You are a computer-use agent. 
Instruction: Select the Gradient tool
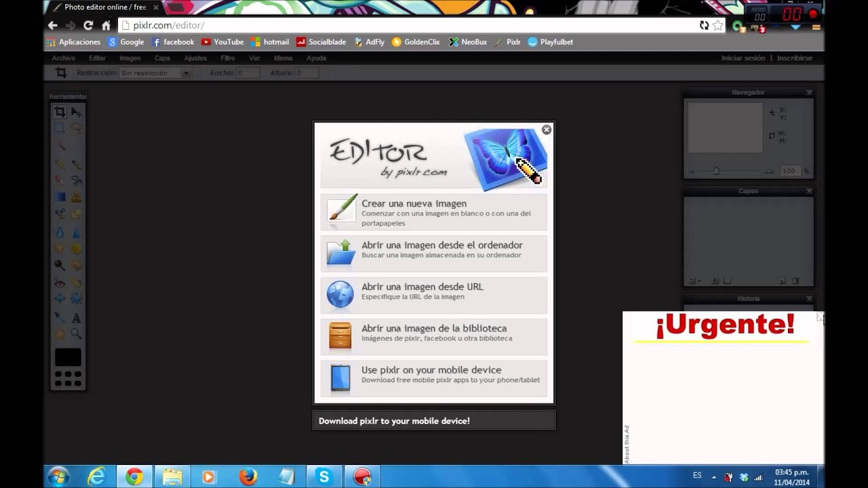pyautogui.click(x=60, y=197)
